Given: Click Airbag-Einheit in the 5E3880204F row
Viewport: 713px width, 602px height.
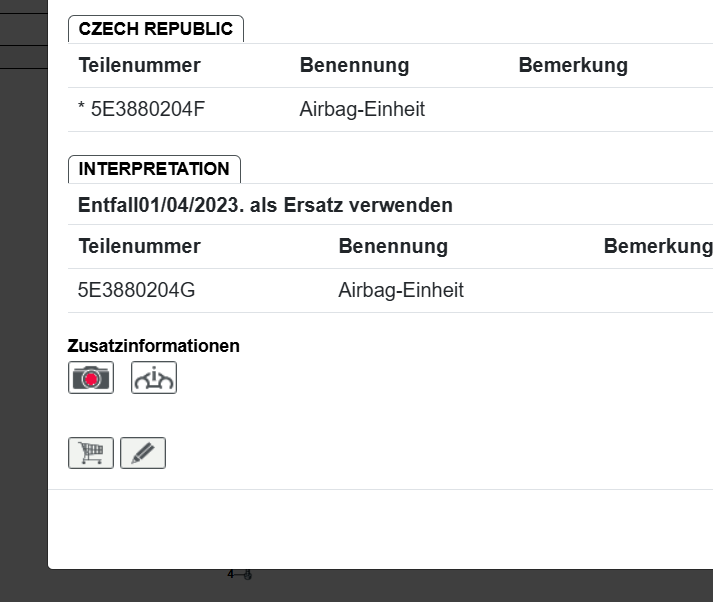Looking at the screenshot, I should pyautogui.click(x=362, y=109).
